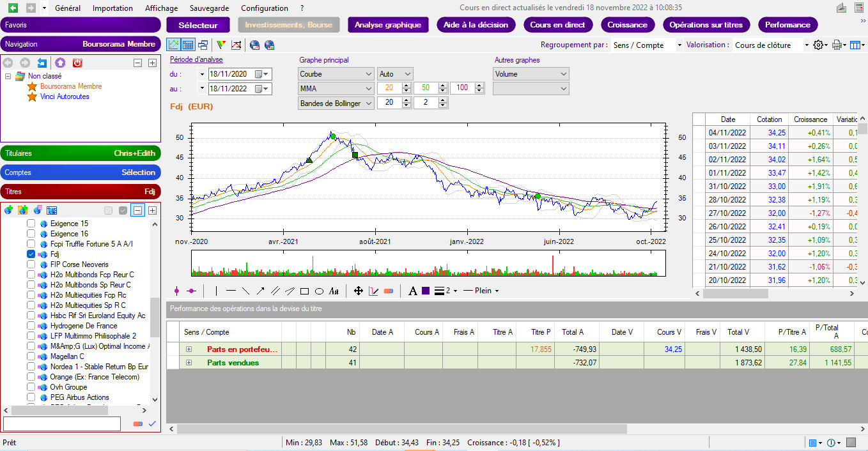This screenshot has height=451, width=868.
Task: Switch to the table grid view icon
Action: [x=188, y=45]
